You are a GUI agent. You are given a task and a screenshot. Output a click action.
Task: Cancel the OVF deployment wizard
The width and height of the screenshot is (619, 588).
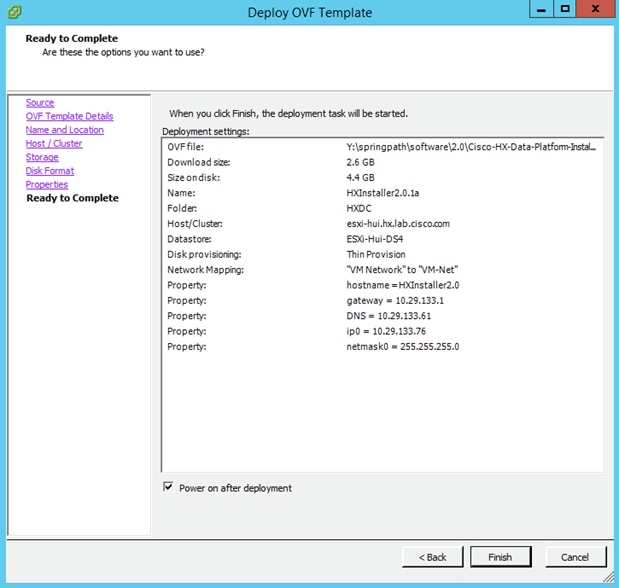(x=575, y=557)
